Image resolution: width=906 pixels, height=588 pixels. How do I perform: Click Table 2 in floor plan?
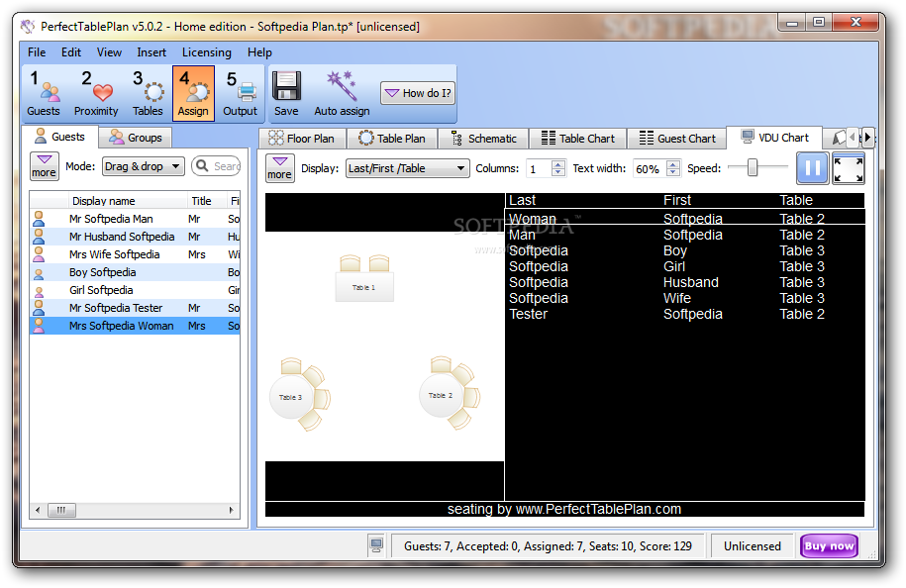(x=441, y=396)
